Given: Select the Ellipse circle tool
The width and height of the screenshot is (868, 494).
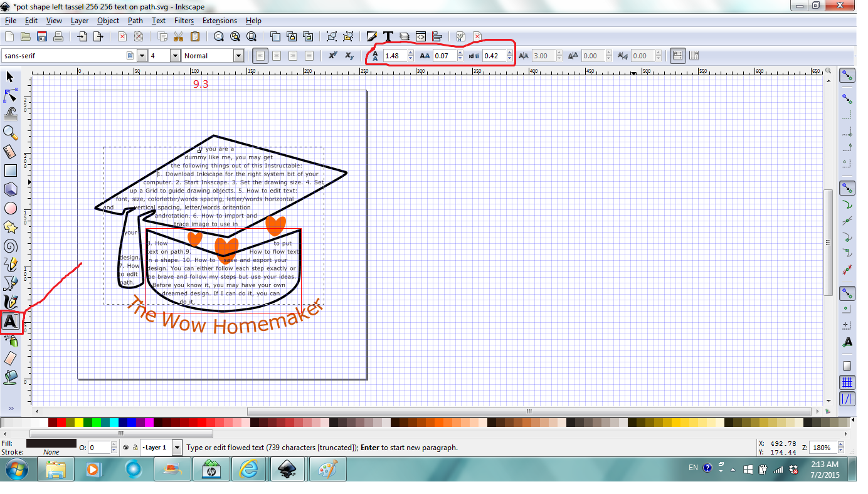Looking at the screenshot, I should coord(10,208).
